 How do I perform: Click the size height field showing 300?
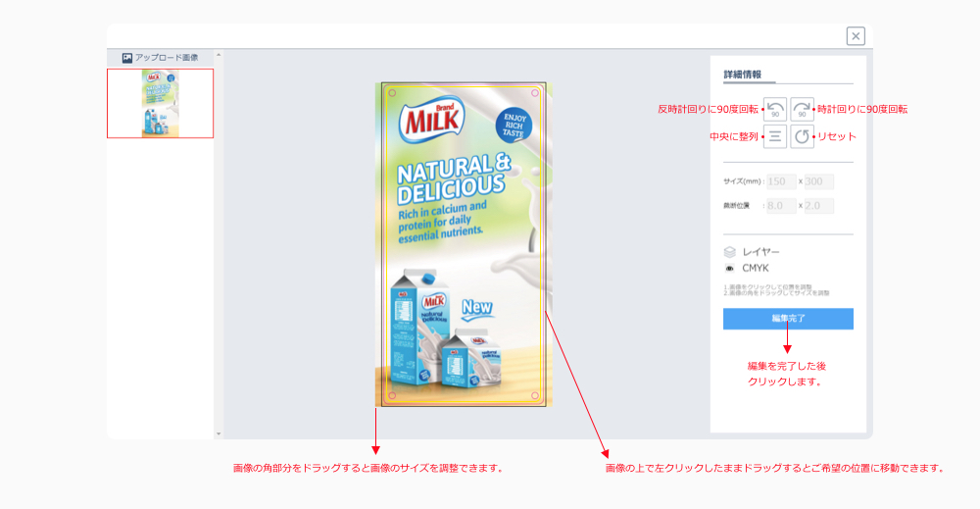tap(818, 181)
